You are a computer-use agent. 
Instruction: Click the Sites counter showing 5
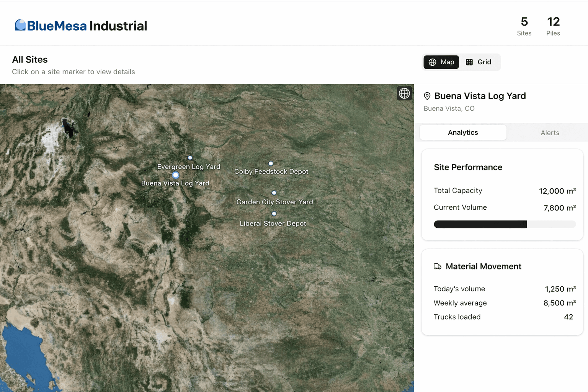(x=524, y=26)
